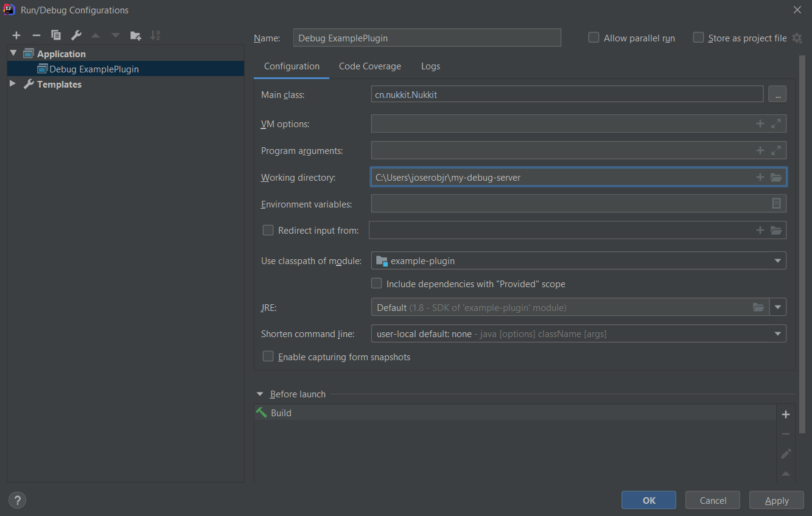Click the Working directory browse folder icon
The width and height of the screenshot is (812, 516).
(775, 177)
